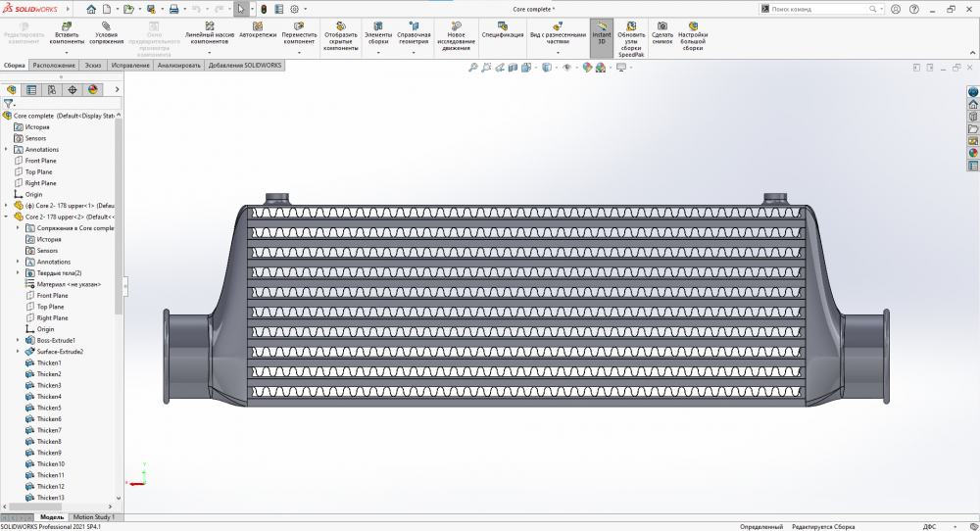Image resolution: width=980 pixels, height=531 pixels.
Task: Activate the Select cursor tool
Action: point(241,9)
